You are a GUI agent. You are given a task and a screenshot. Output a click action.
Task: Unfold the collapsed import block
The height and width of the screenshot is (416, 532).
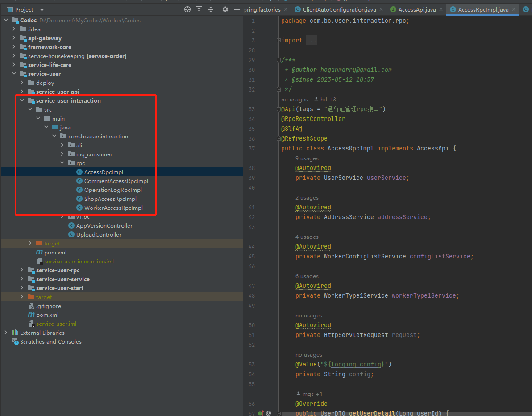click(x=278, y=40)
